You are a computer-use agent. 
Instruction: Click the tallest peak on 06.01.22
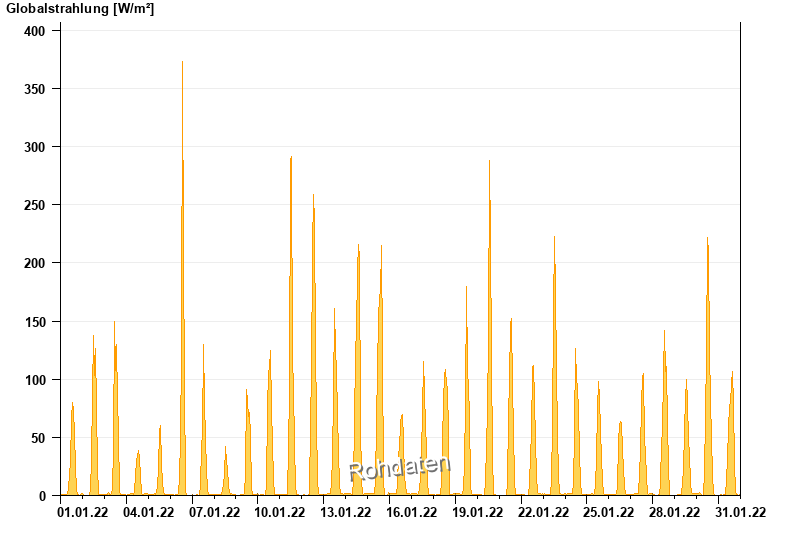coord(183,278)
